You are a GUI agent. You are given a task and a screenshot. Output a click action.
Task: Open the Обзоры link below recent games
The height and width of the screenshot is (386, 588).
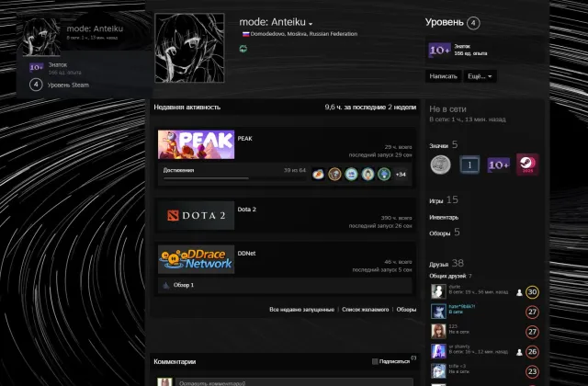tap(406, 310)
